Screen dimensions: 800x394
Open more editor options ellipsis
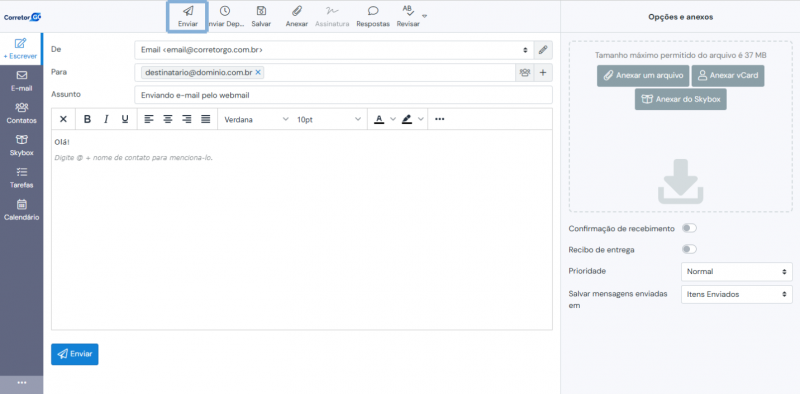439,119
